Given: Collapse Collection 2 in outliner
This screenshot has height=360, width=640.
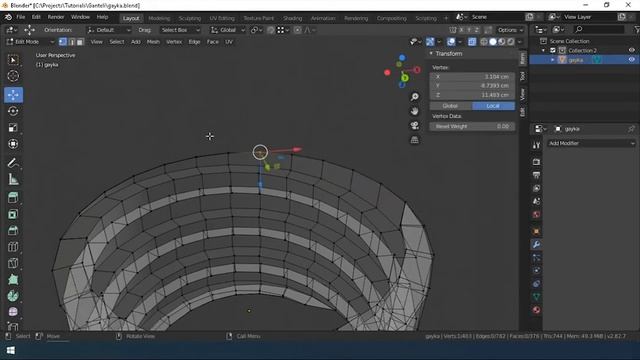Looking at the screenshot, I should [x=543, y=50].
